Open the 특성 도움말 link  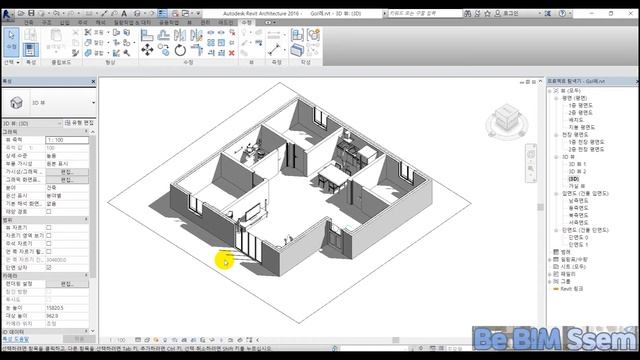click(16, 339)
